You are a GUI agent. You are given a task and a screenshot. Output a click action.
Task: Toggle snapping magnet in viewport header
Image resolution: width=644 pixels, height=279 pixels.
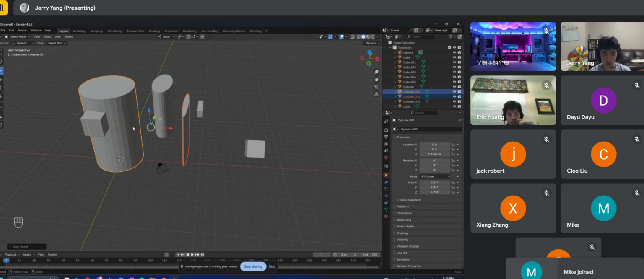click(x=188, y=37)
